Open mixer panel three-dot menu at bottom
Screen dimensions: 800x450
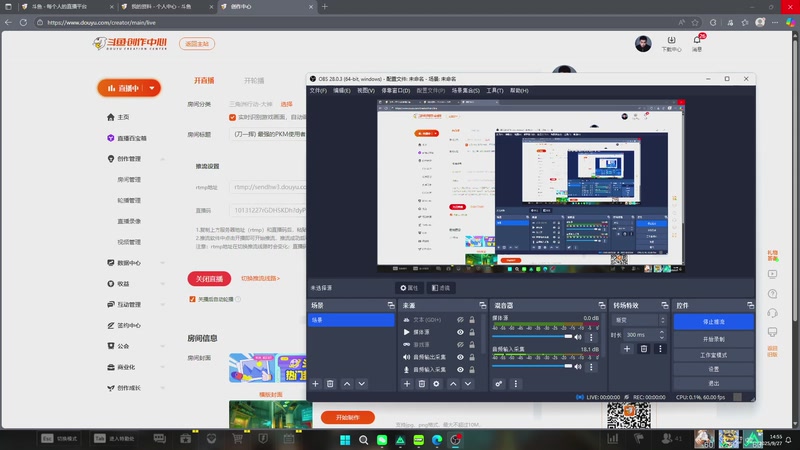click(x=515, y=384)
